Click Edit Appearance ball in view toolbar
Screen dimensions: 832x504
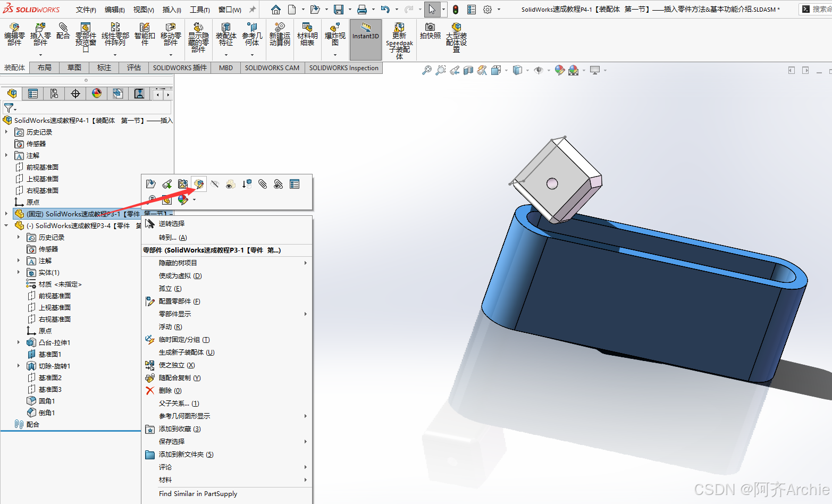[x=559, y=70]
